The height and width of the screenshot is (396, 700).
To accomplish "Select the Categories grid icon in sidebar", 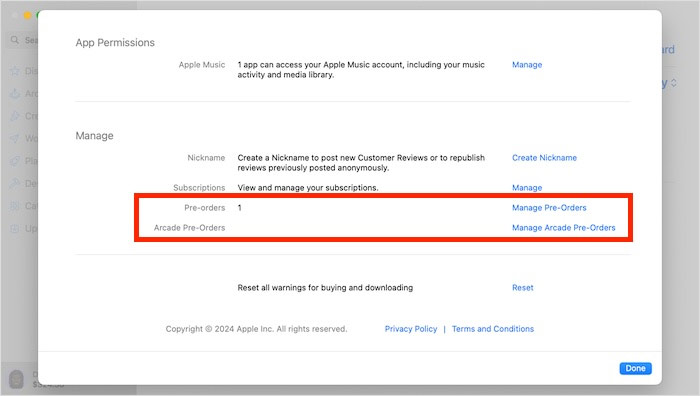I will [x=15, y=206].
